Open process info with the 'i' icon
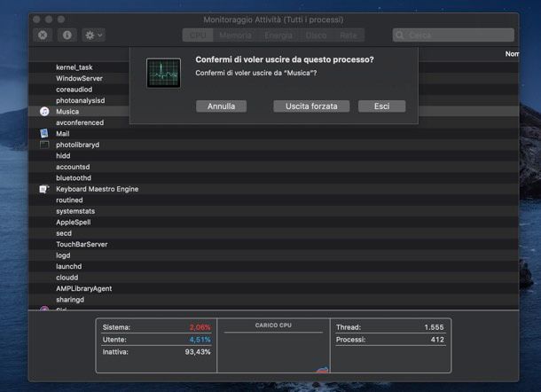Screen dimensions: 541x392 [x=67, y=35]
